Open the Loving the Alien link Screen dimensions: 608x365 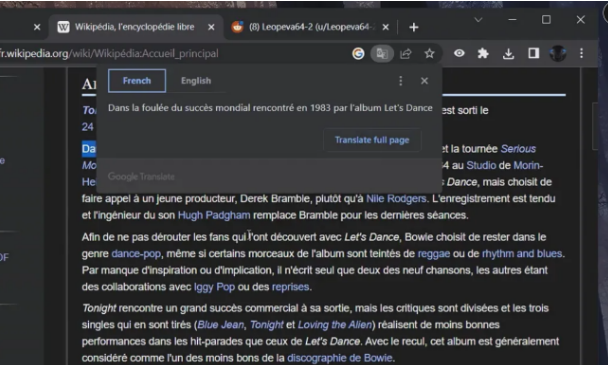click(x=335, y=325)
